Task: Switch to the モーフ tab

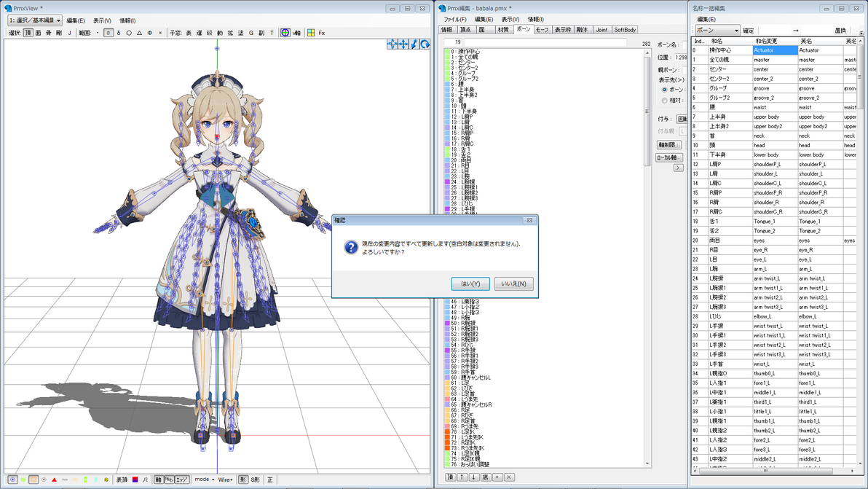Action: click(x=542, y=30)
